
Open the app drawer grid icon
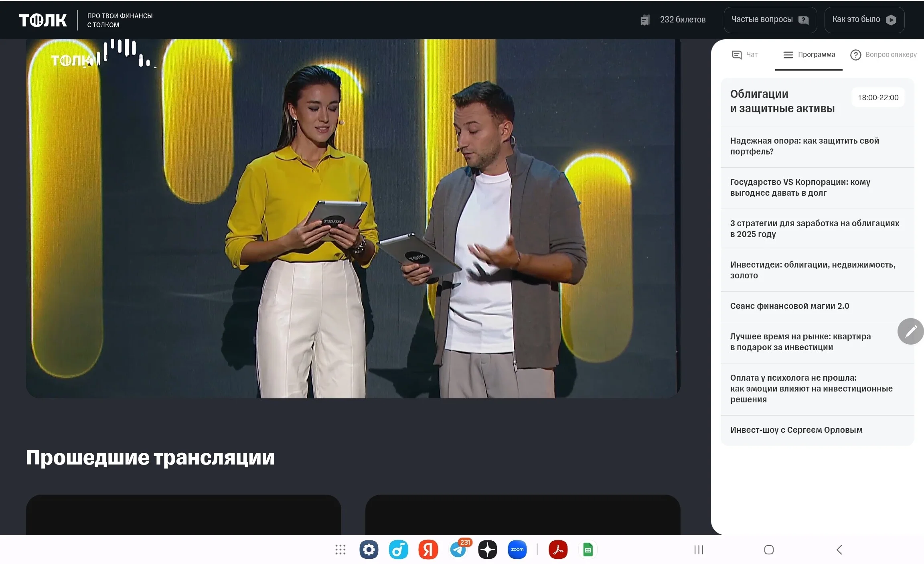click(340, 550)
